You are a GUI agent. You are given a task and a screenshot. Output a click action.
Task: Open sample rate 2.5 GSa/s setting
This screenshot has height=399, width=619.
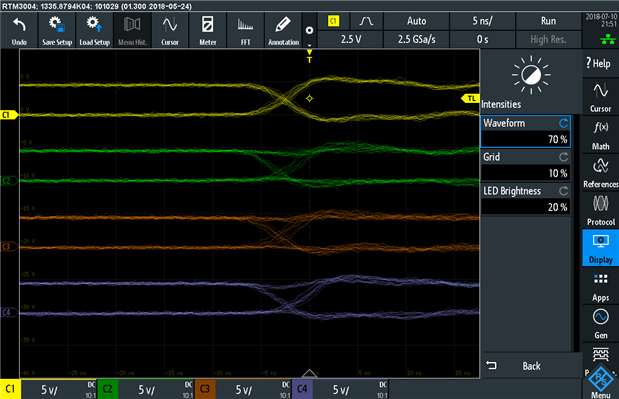416,39
